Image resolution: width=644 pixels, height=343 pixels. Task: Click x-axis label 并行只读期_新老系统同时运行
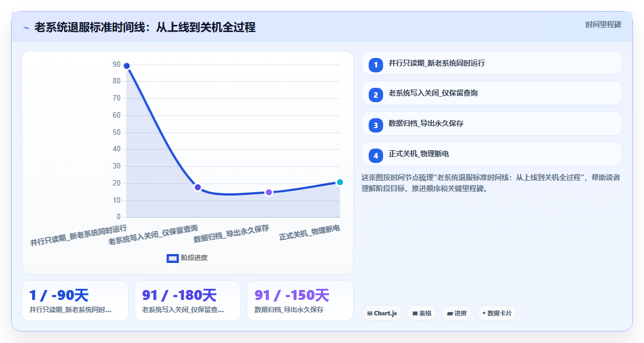coord(78,235)
